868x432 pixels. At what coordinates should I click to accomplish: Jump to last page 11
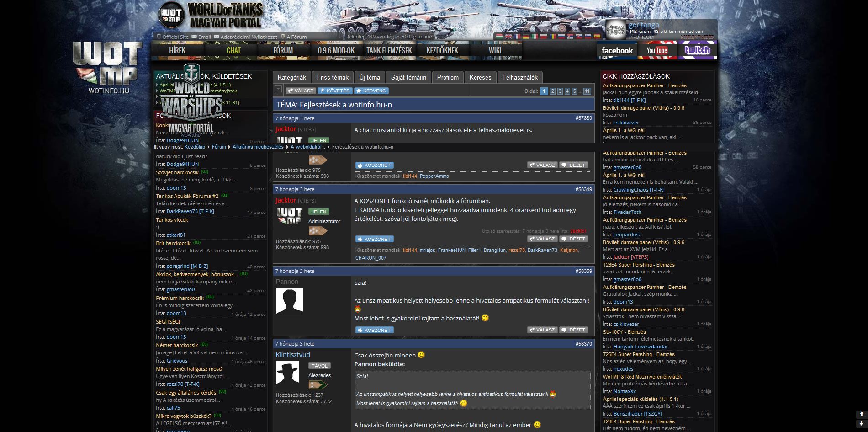coord(587,91)
